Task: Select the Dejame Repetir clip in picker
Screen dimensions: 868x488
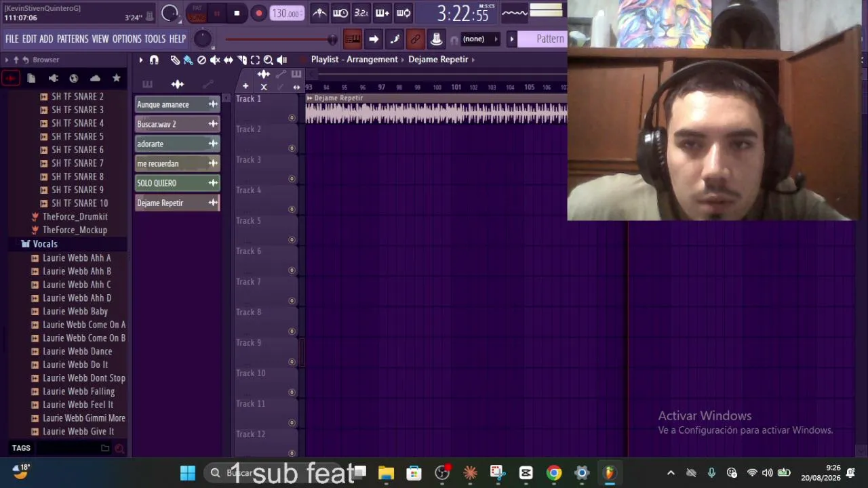Action: 178,203
